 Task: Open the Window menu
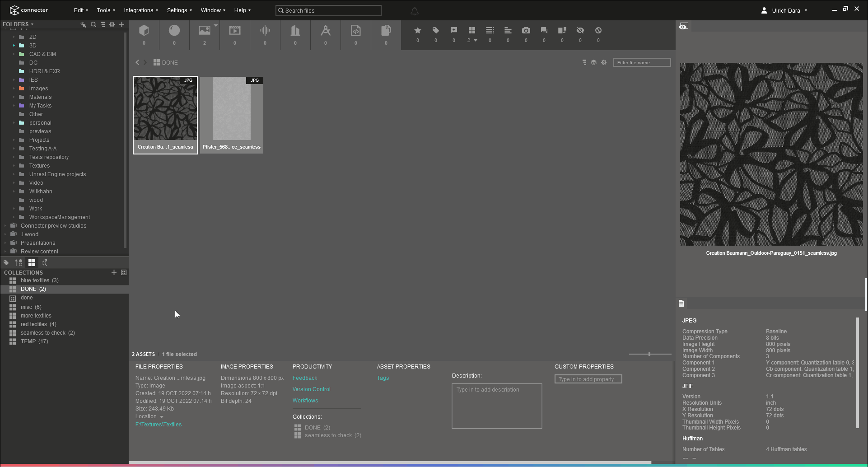(x=213, y=10)
